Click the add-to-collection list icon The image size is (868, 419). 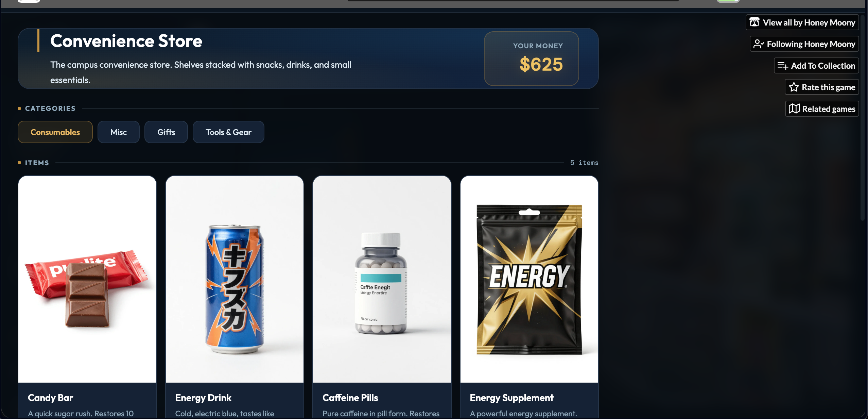(783, 66)
